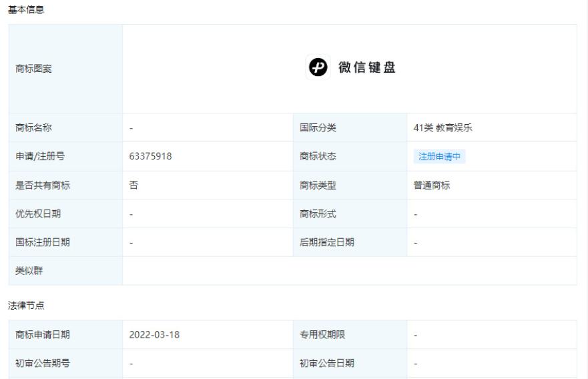Click the 否 value for shared trademark
Image resolution: width=588 pixels, height=379 pixels.
(133, 185)
